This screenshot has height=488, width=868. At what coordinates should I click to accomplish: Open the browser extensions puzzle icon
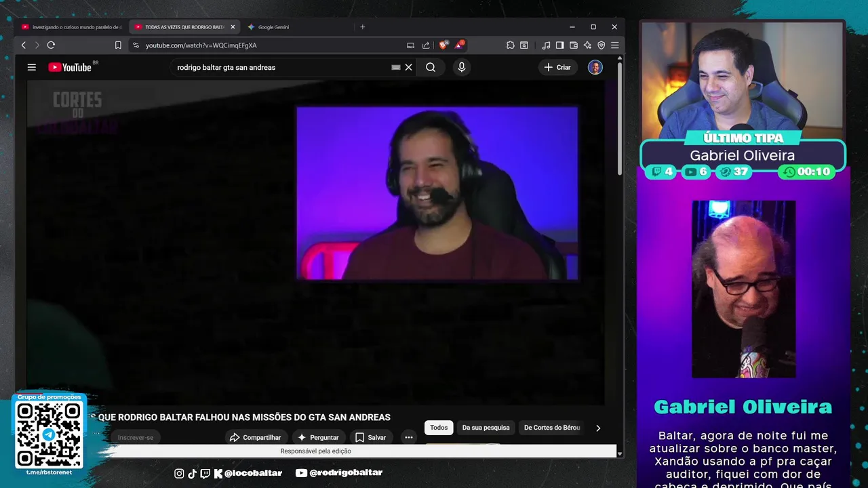(511, 45)
